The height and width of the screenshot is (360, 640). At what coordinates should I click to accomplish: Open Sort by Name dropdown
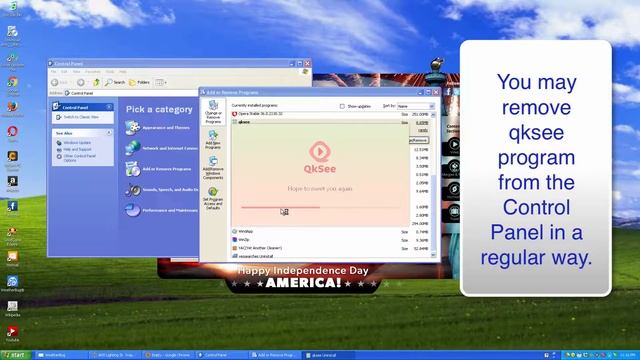[415, 106]
